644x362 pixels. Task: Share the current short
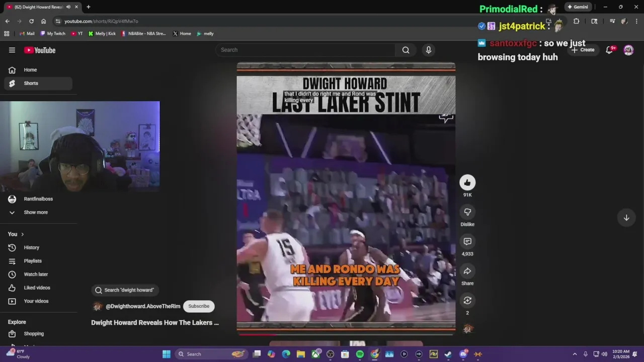467,271
